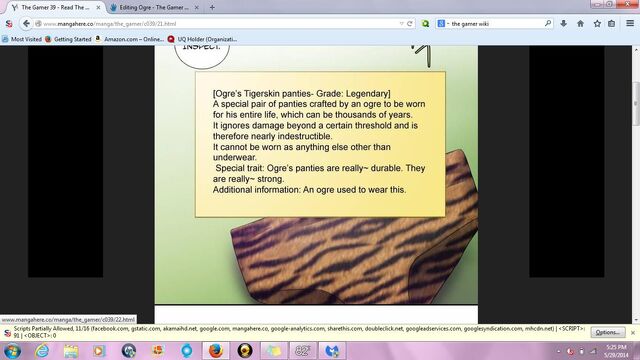
Task: Open the Windows Start menu
Action: click(x=12, y=351)
